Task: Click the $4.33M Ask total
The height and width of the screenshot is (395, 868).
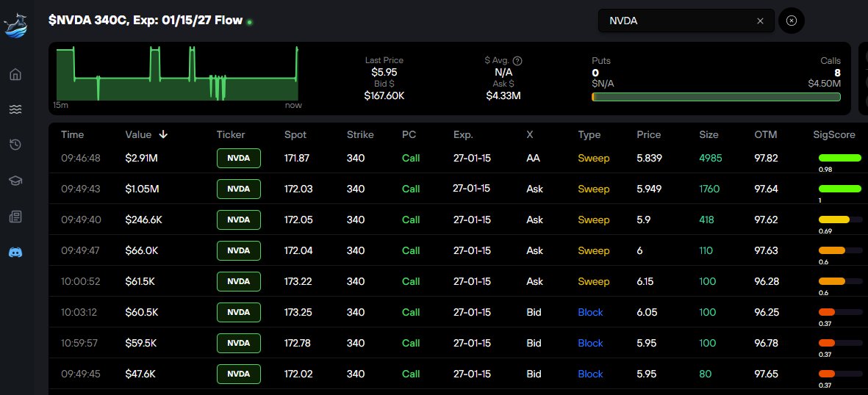Action: (503, 95)
